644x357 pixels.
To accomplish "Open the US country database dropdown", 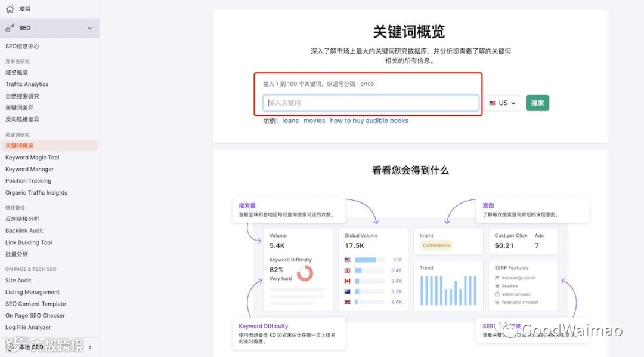I will pyautogui.click(x=502, y=103).
